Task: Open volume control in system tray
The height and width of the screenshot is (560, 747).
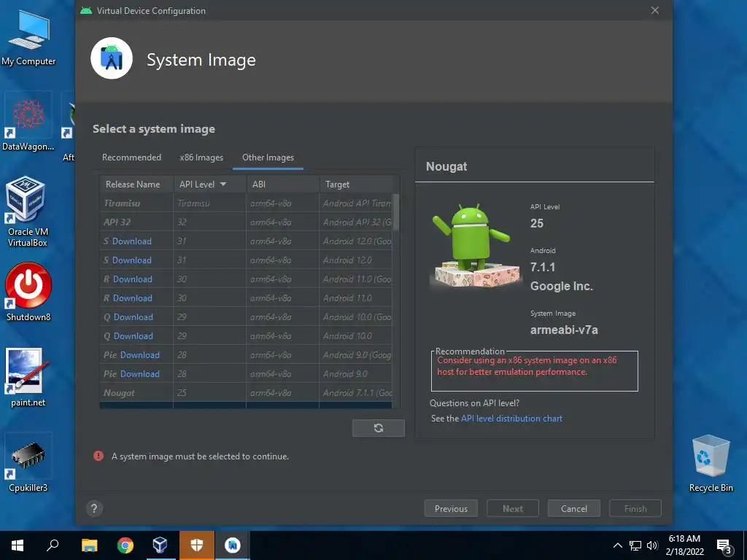Action: point(652,545)
